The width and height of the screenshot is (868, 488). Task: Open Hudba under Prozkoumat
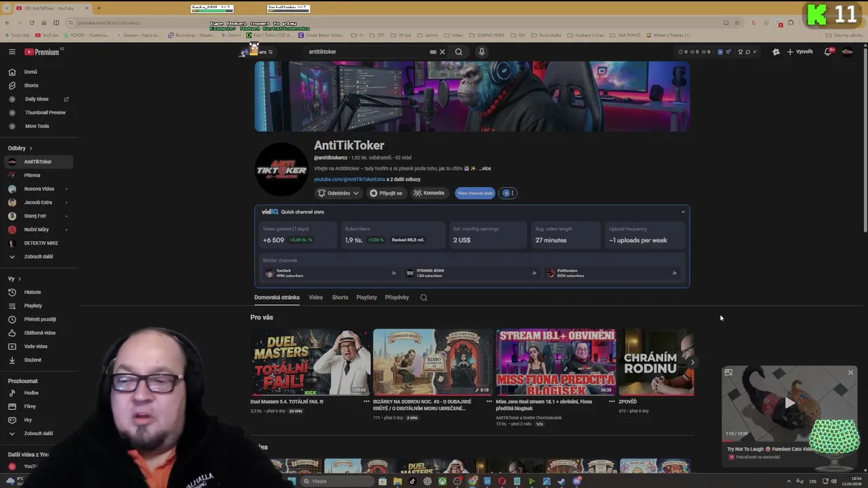click(x=37, y=392)
